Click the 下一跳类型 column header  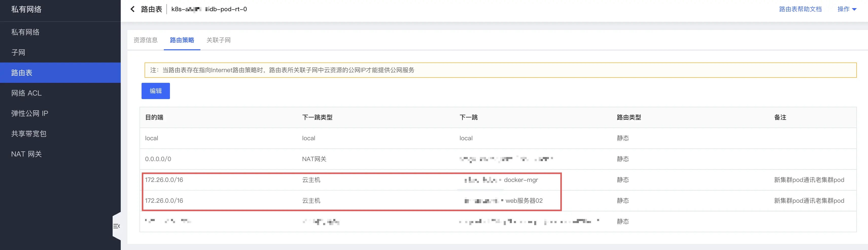[x=317, y=117]
